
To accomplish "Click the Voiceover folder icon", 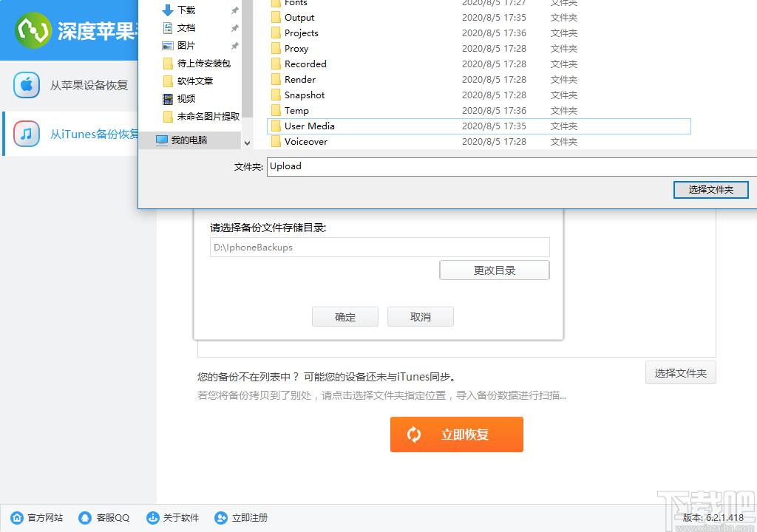I will tap(276, 141).
